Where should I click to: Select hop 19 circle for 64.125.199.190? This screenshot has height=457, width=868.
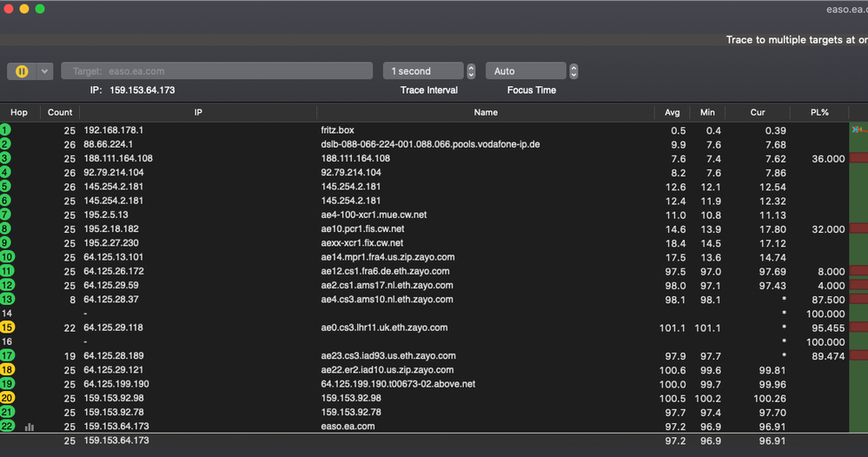pos(7,383)
